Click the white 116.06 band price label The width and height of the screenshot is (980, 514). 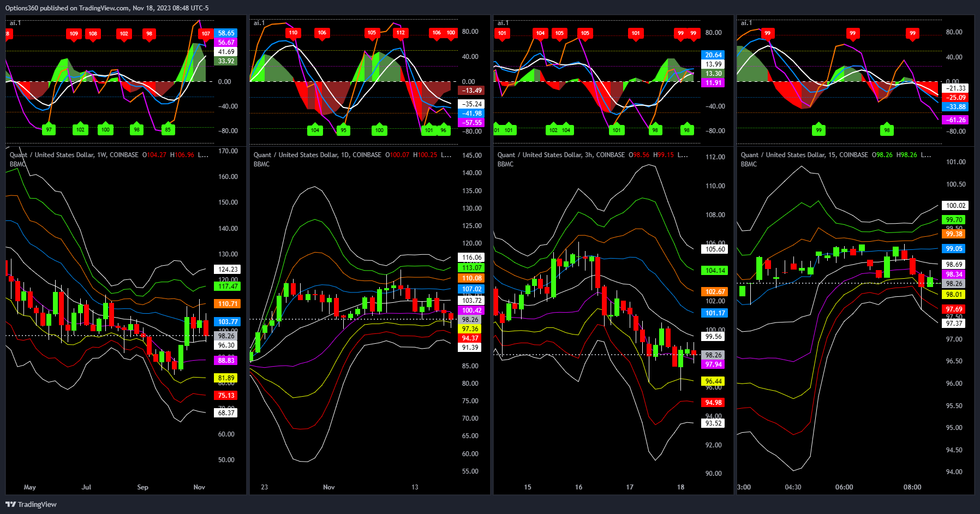471,258
